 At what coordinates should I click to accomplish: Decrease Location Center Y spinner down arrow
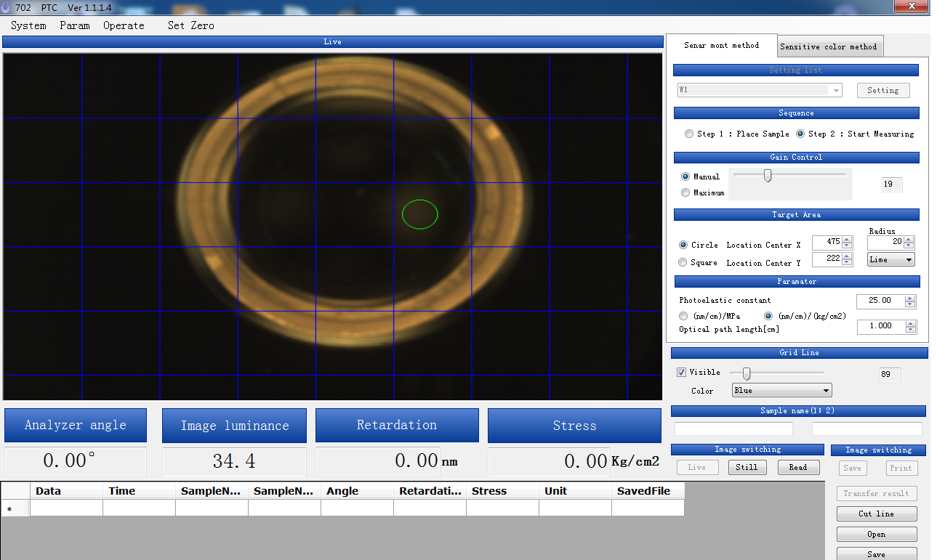pyautogui.click(x=846, y=263)
